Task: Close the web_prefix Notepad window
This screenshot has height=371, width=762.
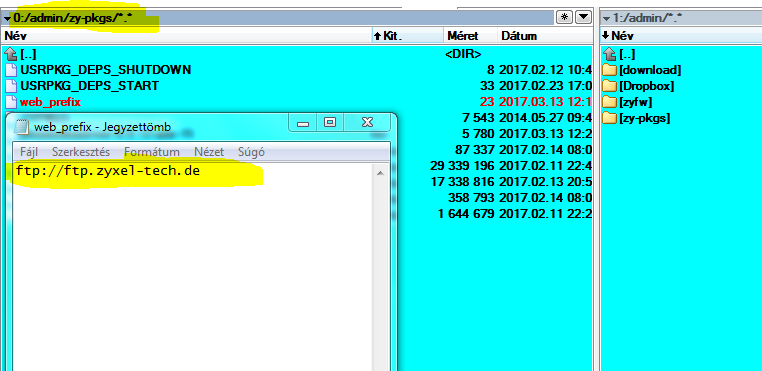Action: pyautogui.click(x=367, y=123)
